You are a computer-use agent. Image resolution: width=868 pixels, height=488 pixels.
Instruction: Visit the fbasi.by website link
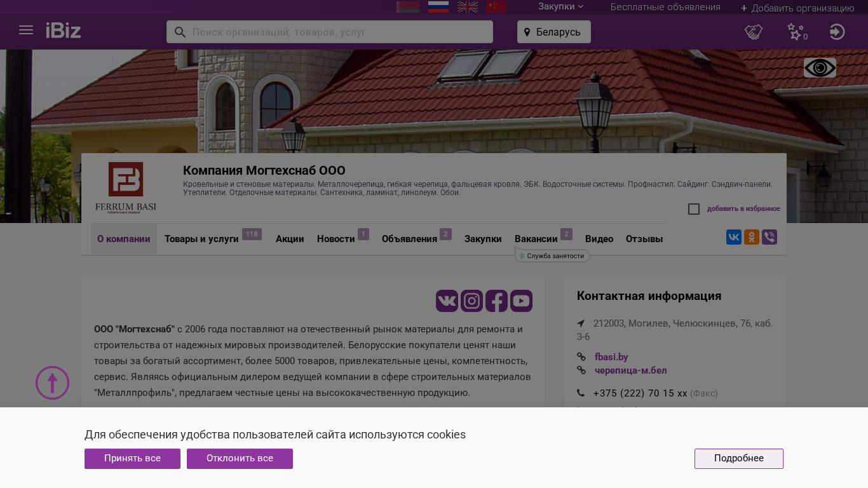611,357
